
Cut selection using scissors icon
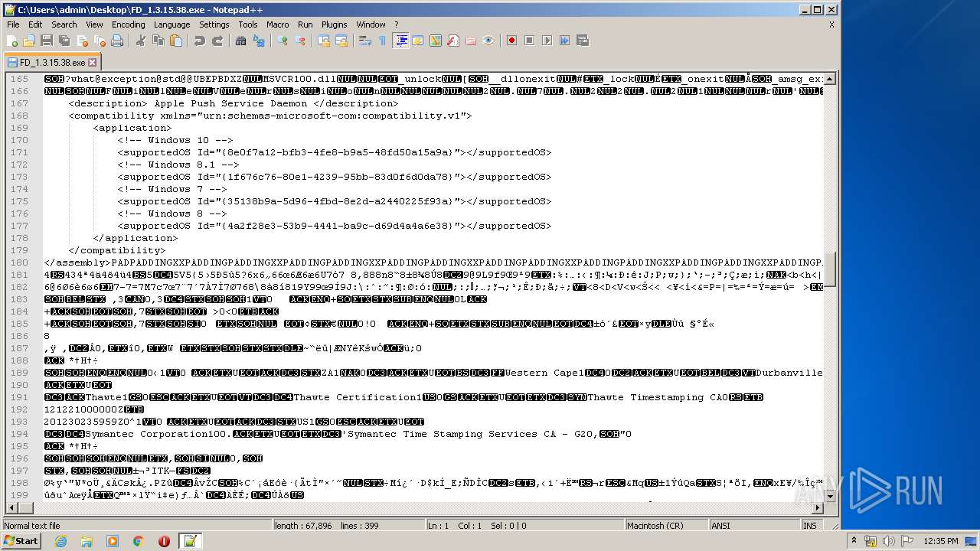pyautogui.click(x=140, y=41)
